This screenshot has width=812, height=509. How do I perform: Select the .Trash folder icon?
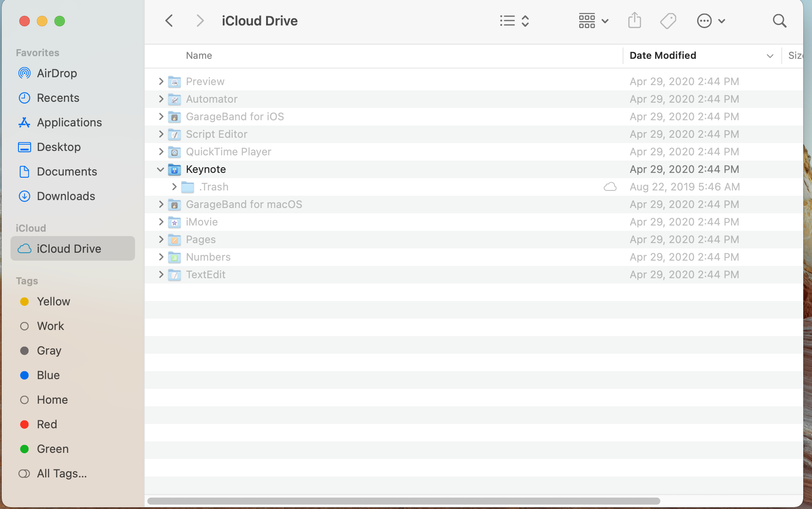coord(188,187)
